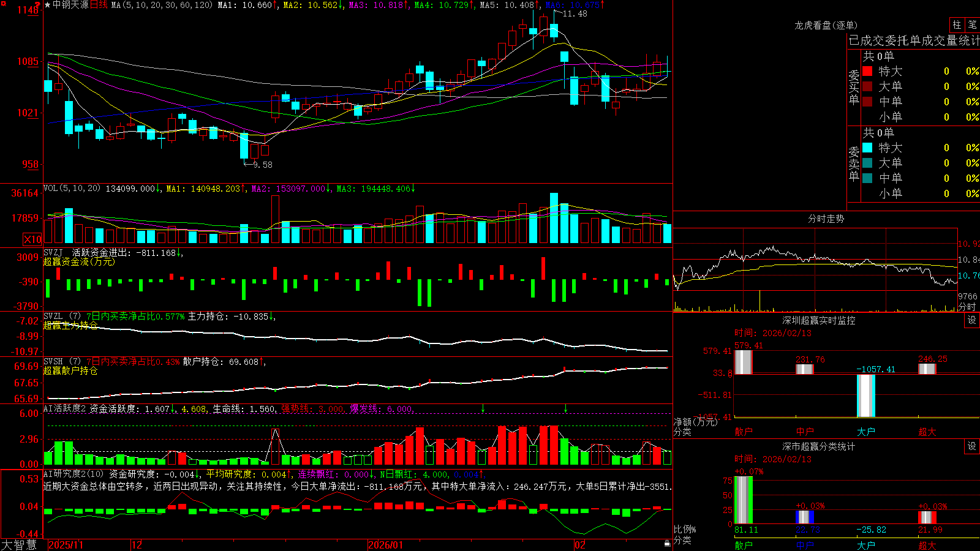980x551 pixels.
Task: Click the 36164 volume axis label
Action: point(25,193)
